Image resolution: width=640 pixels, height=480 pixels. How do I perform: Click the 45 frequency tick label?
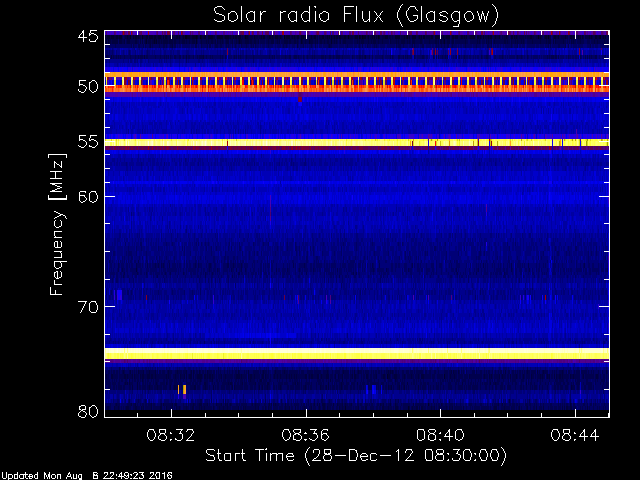[x=88, y=36]
